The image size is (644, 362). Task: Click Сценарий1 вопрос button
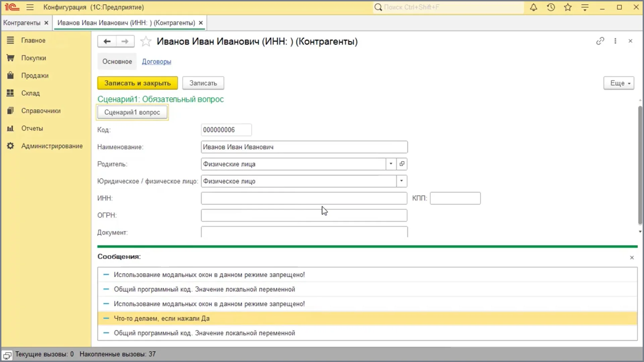coord(132,112)
